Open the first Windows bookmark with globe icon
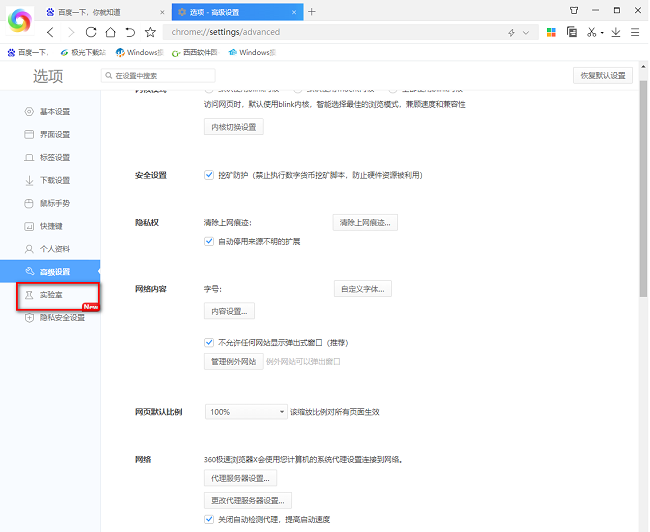Screen dimensions: 650x532 pyautogui.click(x=139, y=52)
